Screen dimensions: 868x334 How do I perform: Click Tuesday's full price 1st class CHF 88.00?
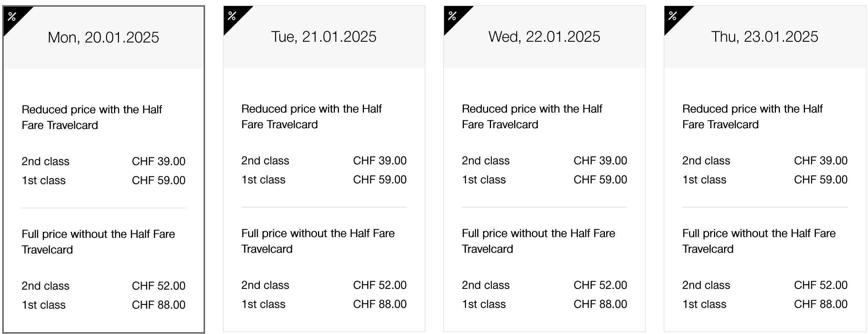[x=380, y=304]
